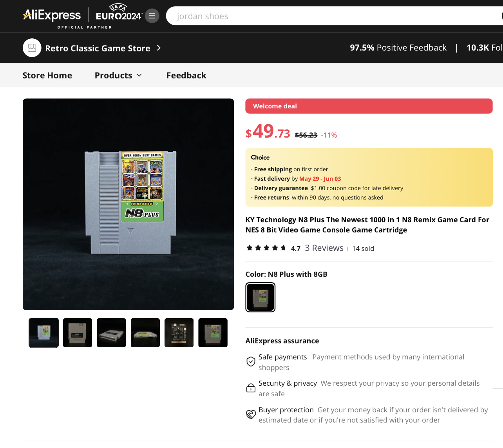Click the search field with jordan shoes
The width and height of the screenshot is (503, 448).
tap(335, 16)
